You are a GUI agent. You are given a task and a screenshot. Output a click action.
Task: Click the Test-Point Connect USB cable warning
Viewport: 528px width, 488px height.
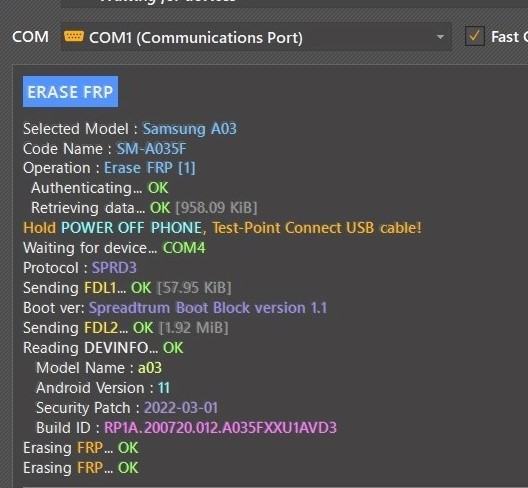(317, 228)
